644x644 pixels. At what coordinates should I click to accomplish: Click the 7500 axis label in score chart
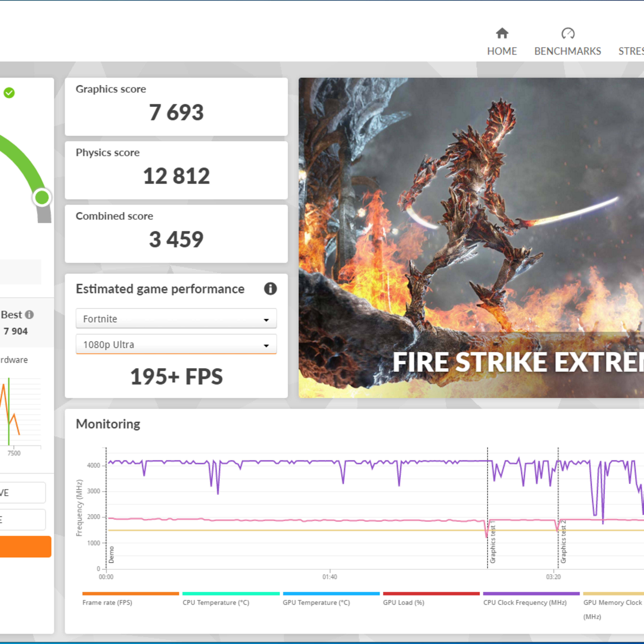[x=14, y=453]
